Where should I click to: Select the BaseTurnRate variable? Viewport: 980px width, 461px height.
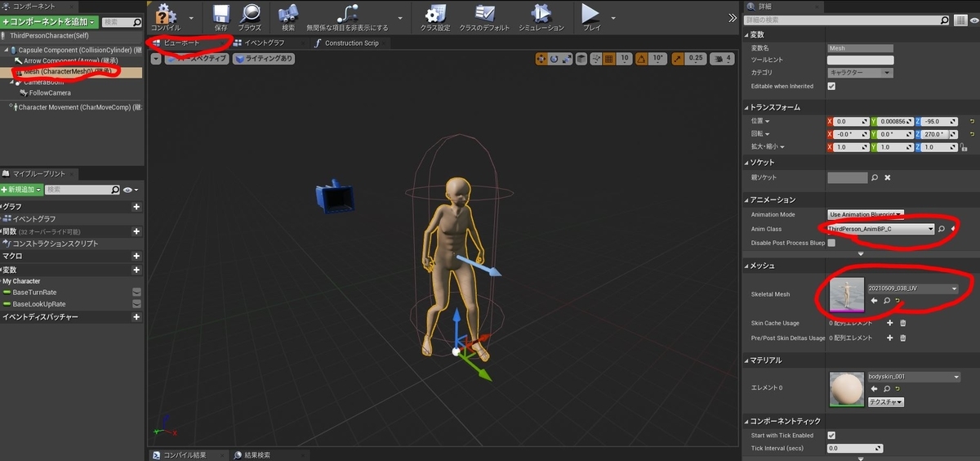34,292
